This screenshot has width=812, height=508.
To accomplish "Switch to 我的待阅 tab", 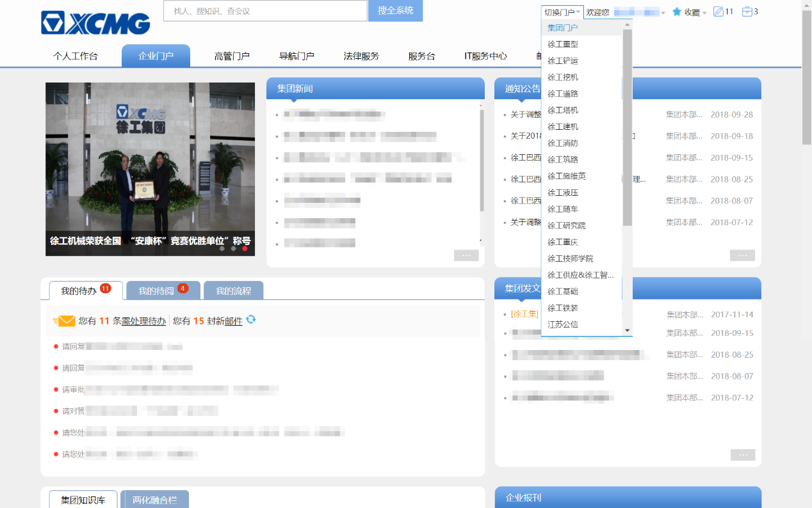I will click(x=163, y=290).
